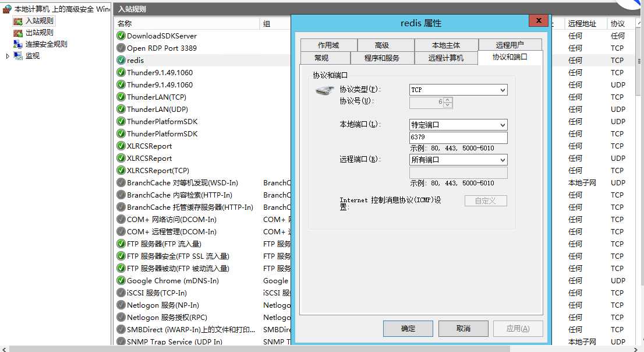
Task: Click the icon next to Open RDP Port 3389
Action: (121, 48)
